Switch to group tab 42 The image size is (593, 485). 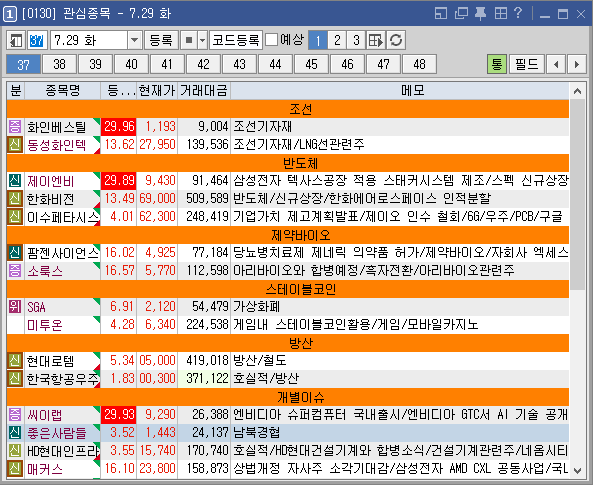click(203, 64)
